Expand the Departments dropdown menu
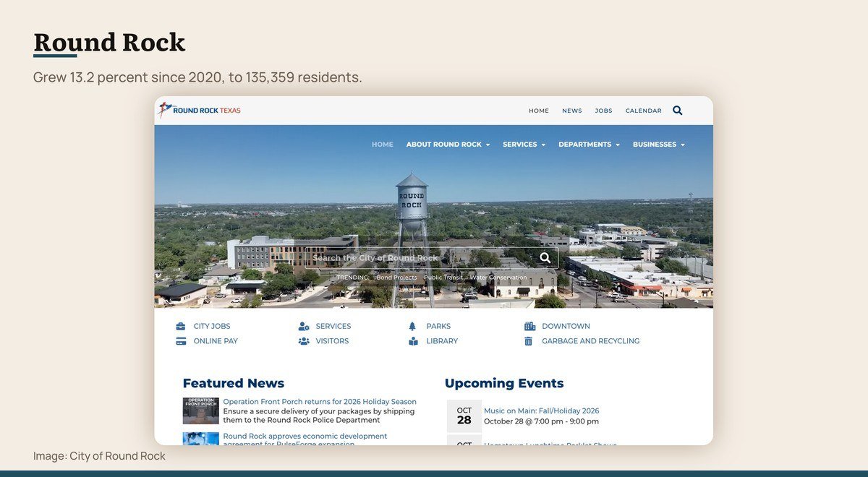Screen dimensions: 868x477 point(590,145)
